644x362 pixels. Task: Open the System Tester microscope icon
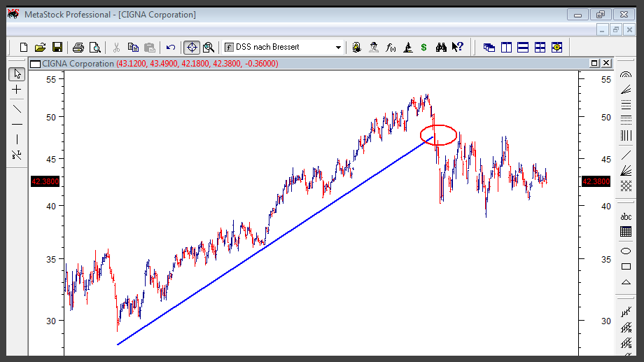point(408,47)
